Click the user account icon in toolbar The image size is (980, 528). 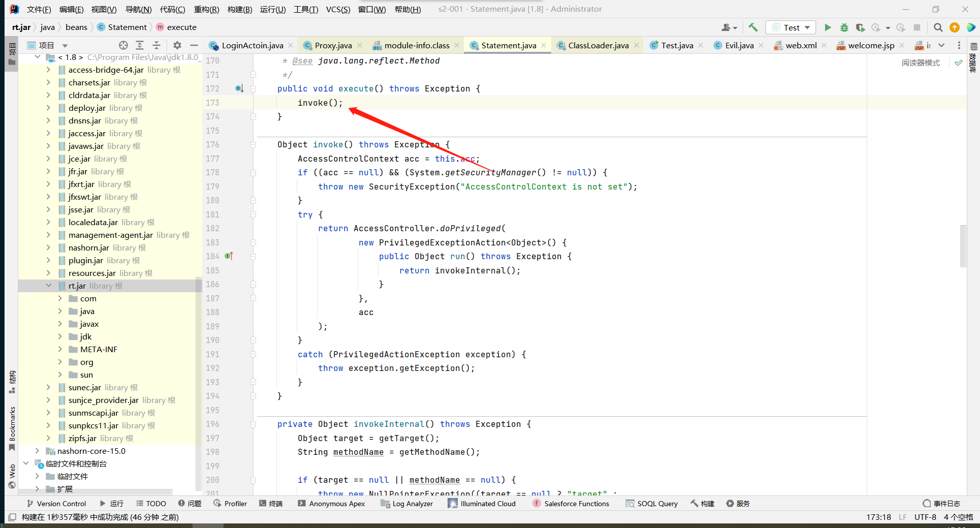tap(729, 27)
